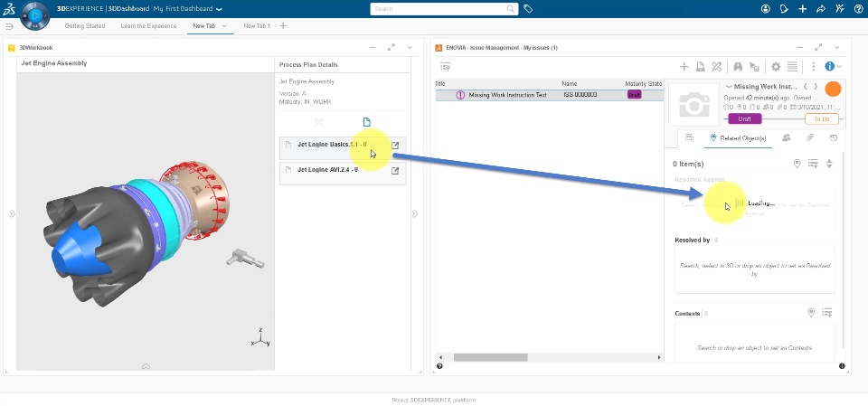Select the attachments paperclip tab in issue panel
This screenshot has height=406, width=868.
pos(810,138)
